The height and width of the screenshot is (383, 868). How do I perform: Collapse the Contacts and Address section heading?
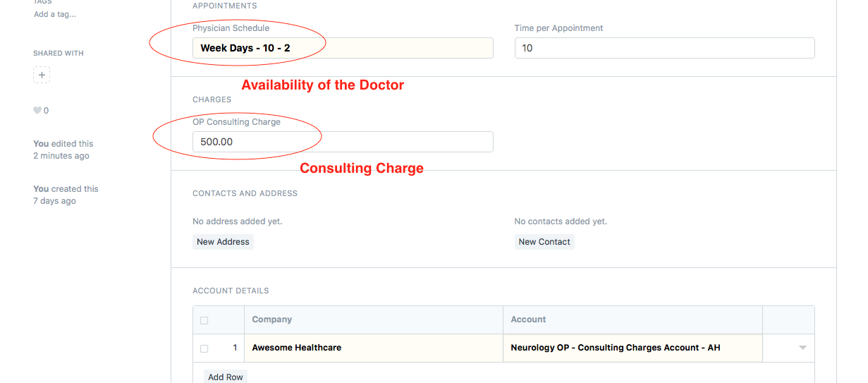tap(245, 193)
